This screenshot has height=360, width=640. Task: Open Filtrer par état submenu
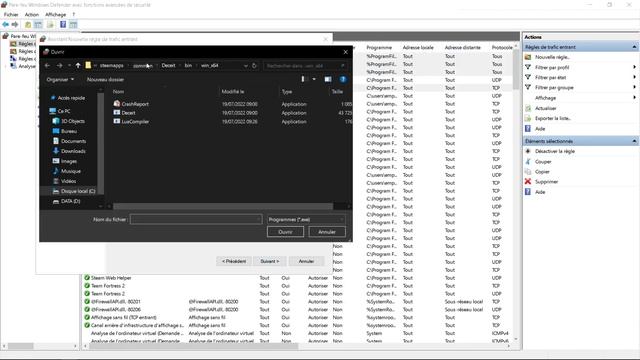[551, 77]
